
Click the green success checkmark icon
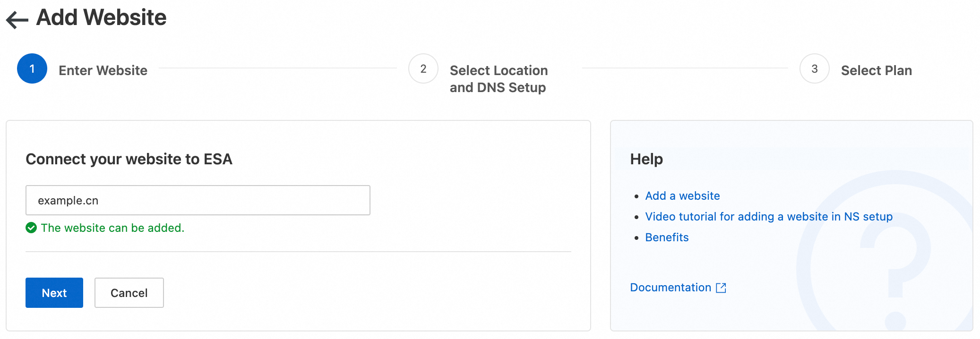[x=31, y=228]
